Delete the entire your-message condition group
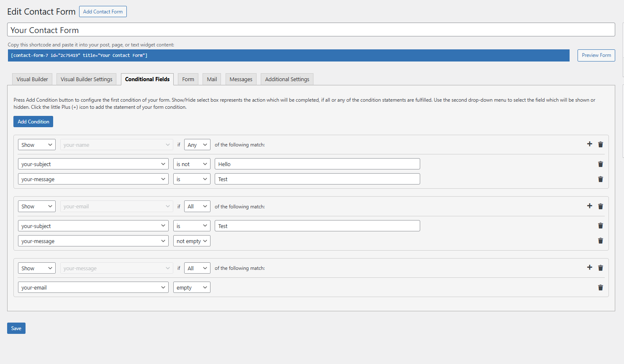Image resolution: width=624 pixels, height=364 pixels. 600,268
